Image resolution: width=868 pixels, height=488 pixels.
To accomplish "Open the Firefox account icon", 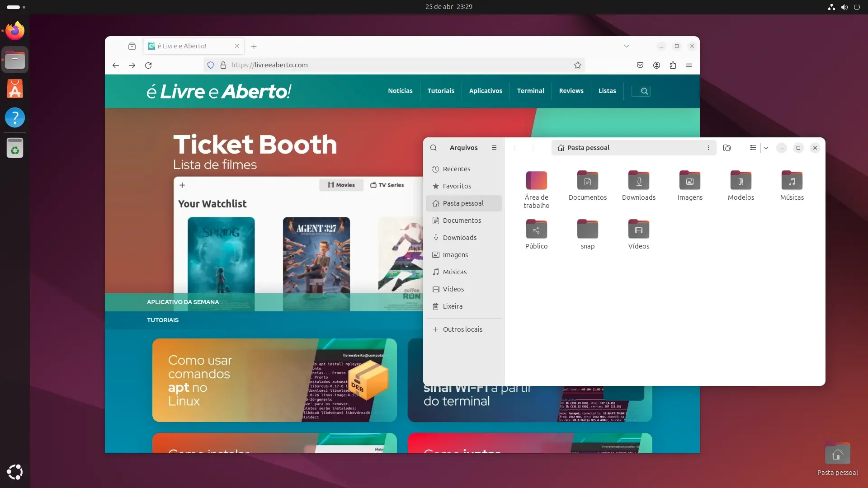I will [656, 65].
